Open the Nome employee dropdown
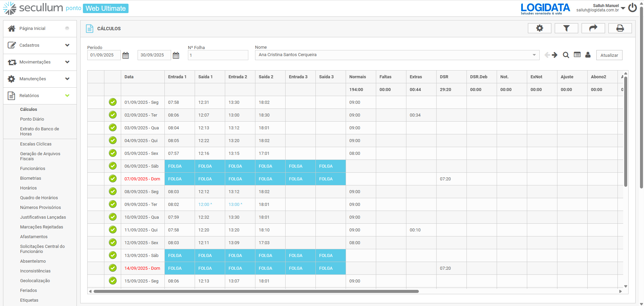644x306 pixels. coord(534,55)
